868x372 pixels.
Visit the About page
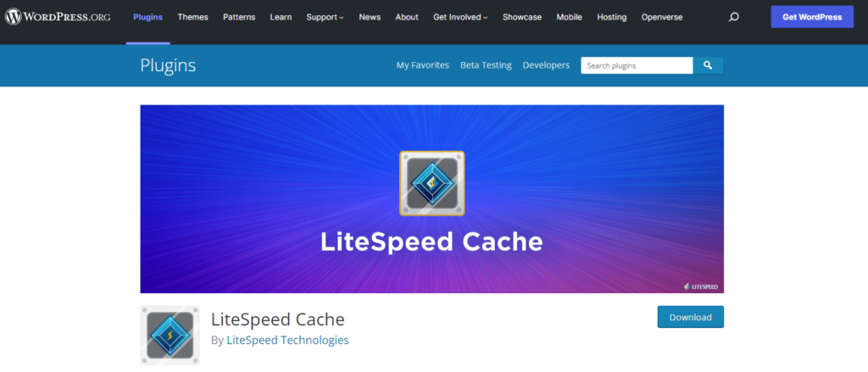coord(407,17)
